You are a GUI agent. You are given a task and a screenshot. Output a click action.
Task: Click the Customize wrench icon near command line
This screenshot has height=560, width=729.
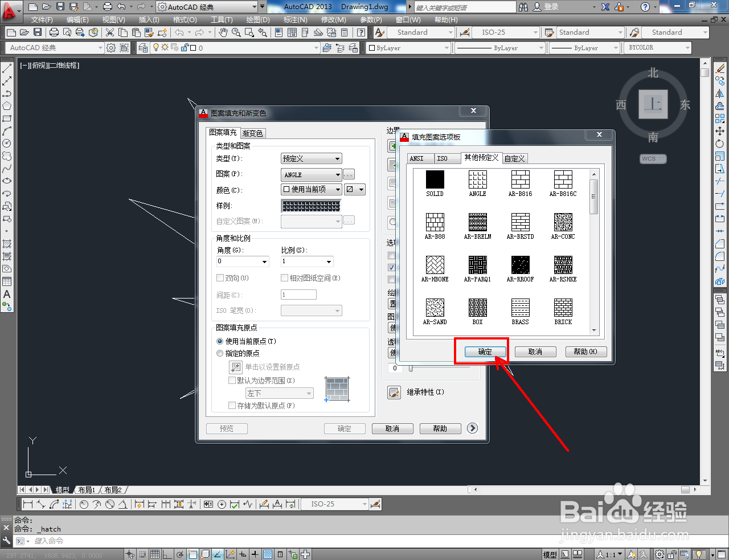point(6,541)
